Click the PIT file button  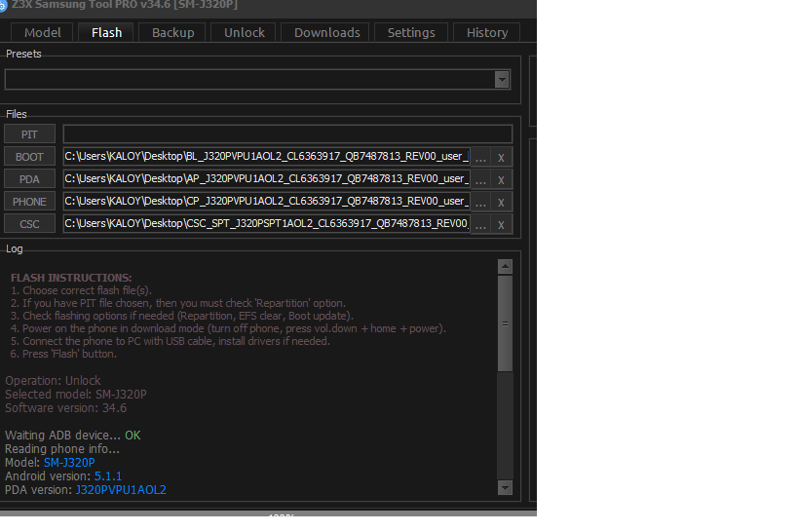(x=29, y=134)
